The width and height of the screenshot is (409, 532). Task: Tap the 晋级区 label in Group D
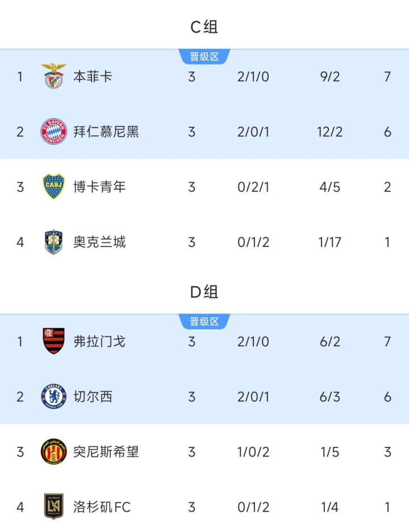click(204, 321)
